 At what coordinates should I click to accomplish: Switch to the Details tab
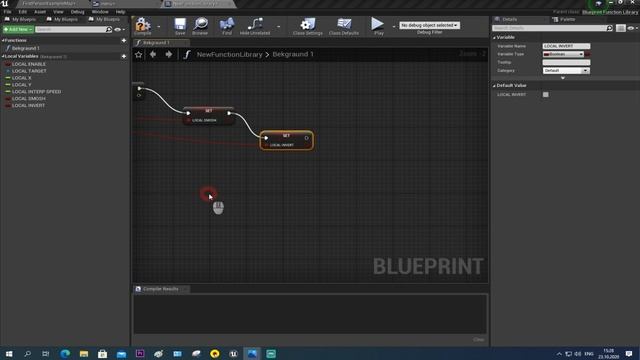[x=509, y=19]
